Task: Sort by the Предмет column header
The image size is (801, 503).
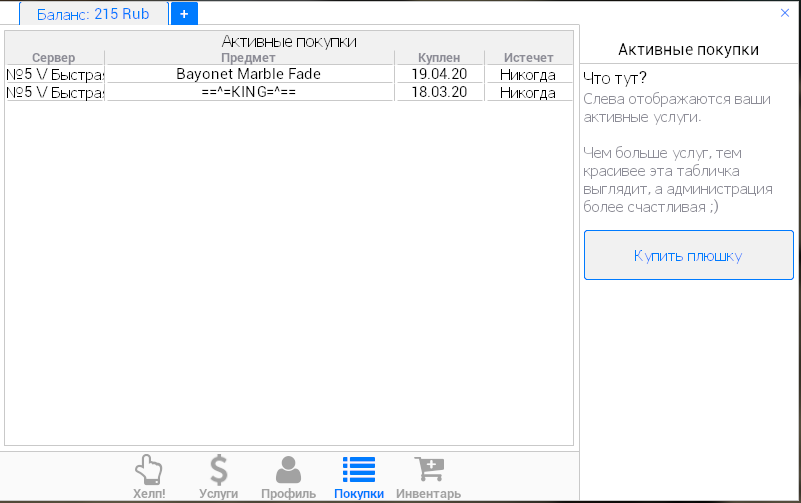Action: point(248,58)
